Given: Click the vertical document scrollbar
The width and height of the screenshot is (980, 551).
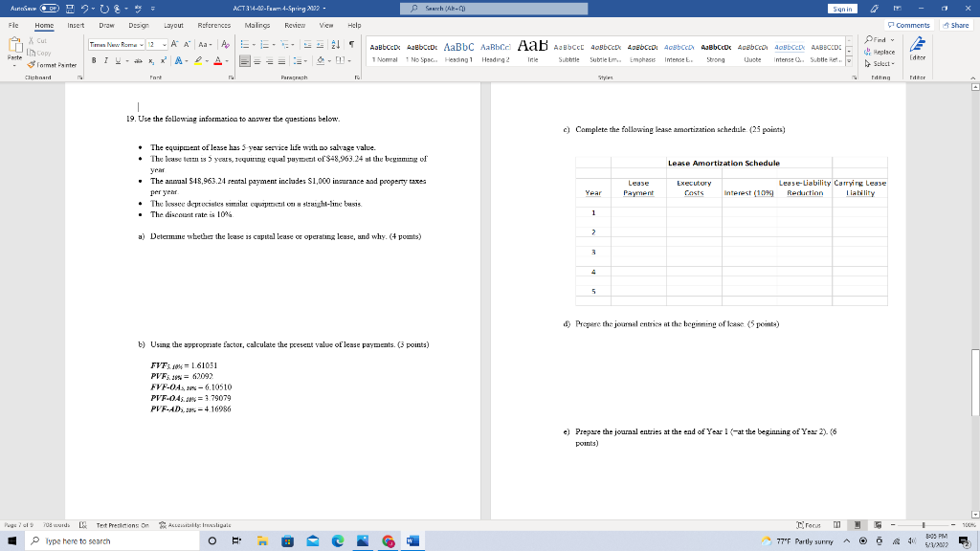Looking at the screenshot, I should [975, 383].
